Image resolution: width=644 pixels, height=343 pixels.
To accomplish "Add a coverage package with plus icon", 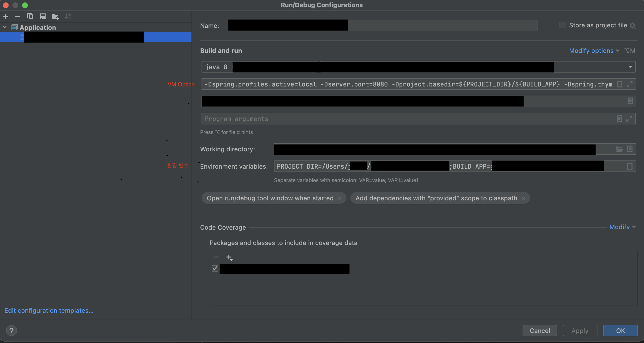I will pyautogui.click(x=229, y=257).
